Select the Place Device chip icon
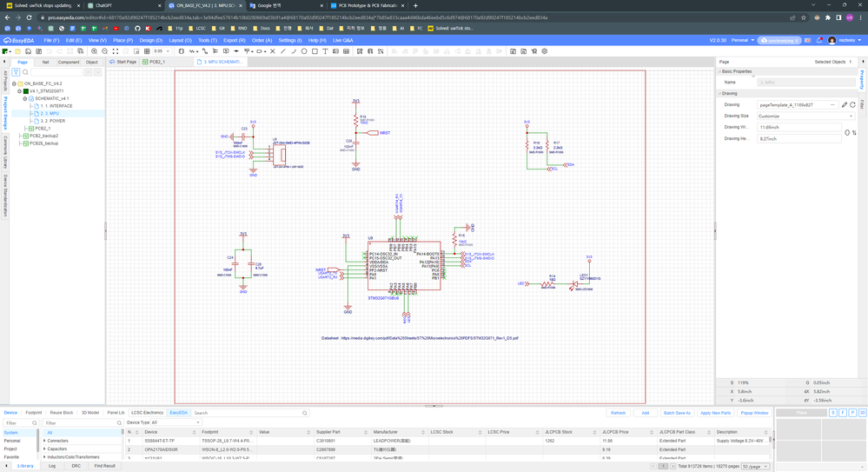 (x=181, y=51)
